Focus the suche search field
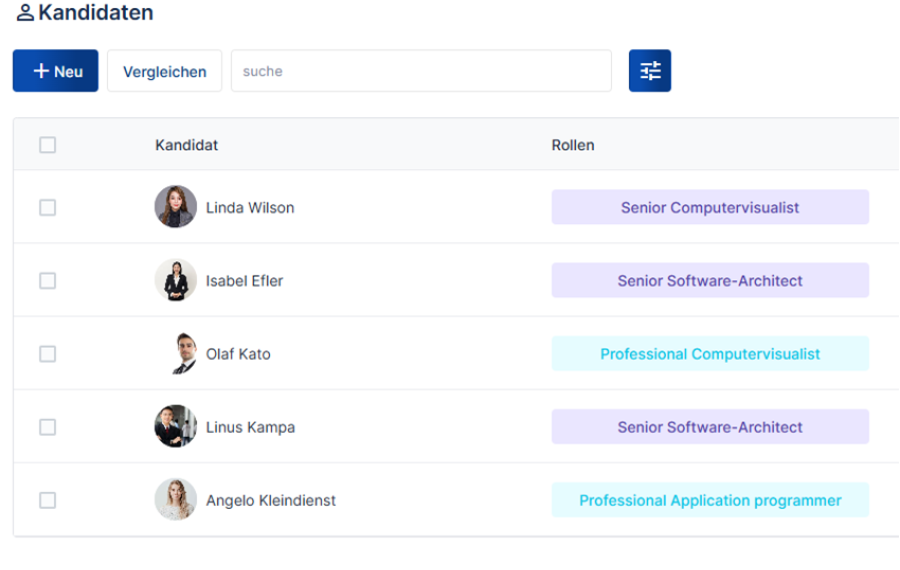The width and height of the screenshot is (900, 570). 421,71
